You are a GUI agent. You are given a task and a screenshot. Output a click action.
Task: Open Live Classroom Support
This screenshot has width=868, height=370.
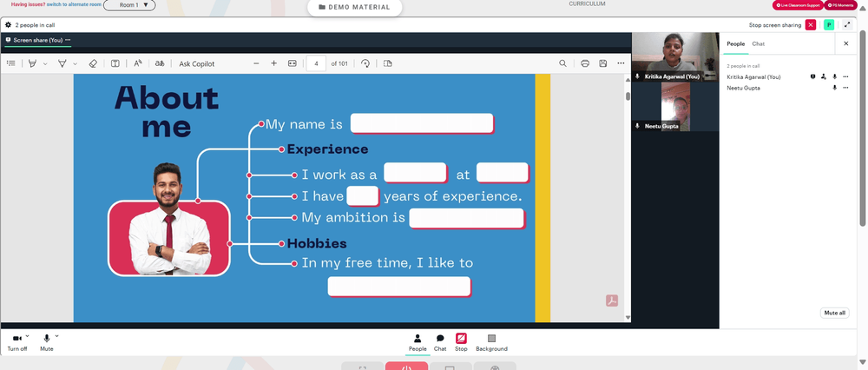tap(798, 5)
